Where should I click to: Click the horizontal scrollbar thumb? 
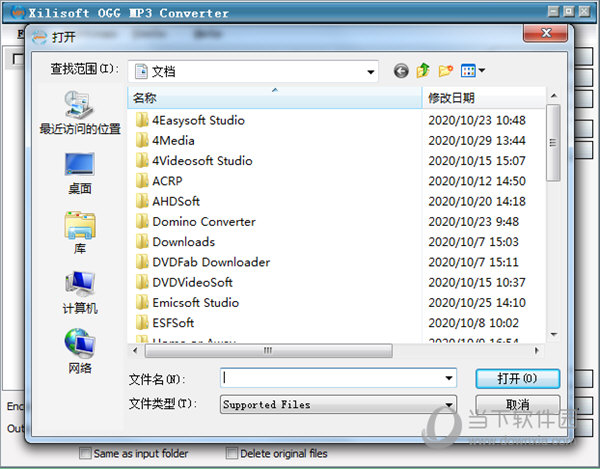click(268, 350)
